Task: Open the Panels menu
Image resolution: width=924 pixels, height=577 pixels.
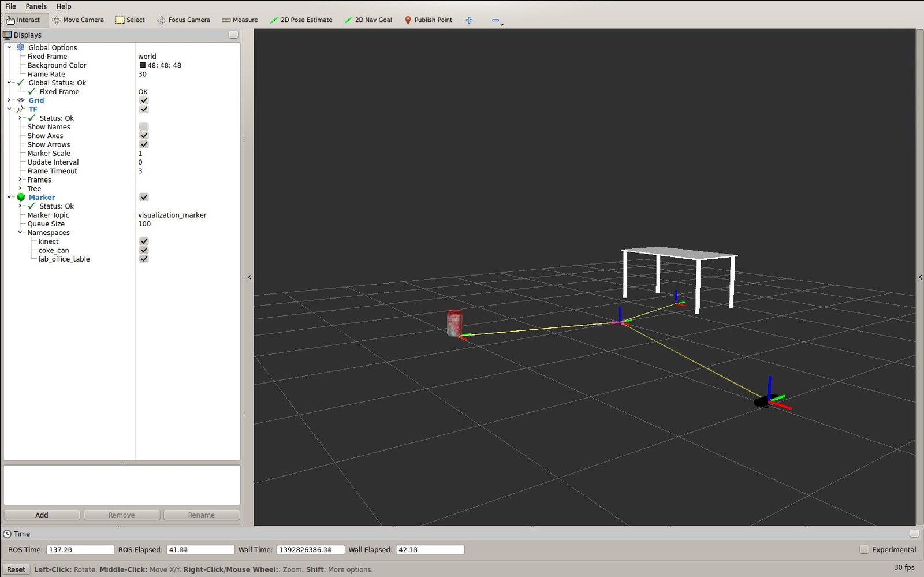Action: click(36, 6)
